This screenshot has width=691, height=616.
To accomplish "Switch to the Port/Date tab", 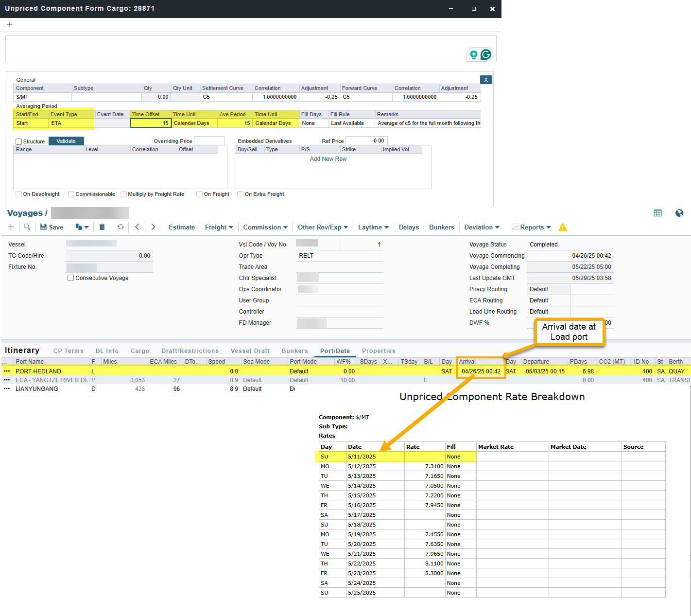I will pyautogui.click(x=335, y=351).
